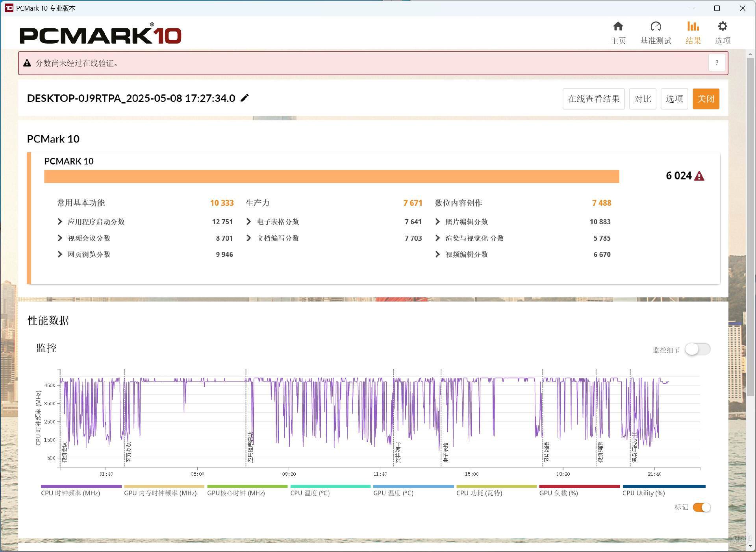Click the 12 751 app startup score value
Screen dimensions: 756x552
pyautogui.click(x=222, y=222)
